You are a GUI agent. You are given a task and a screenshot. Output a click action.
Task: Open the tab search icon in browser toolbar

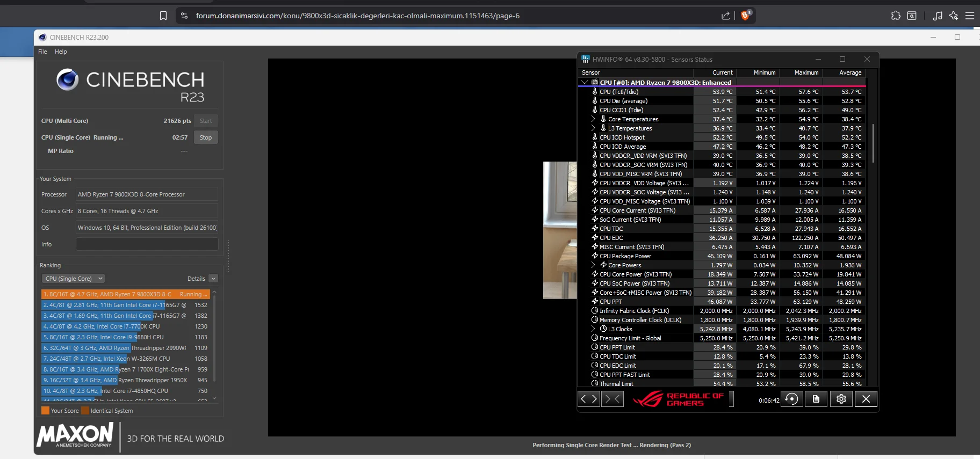pos(912,16)
